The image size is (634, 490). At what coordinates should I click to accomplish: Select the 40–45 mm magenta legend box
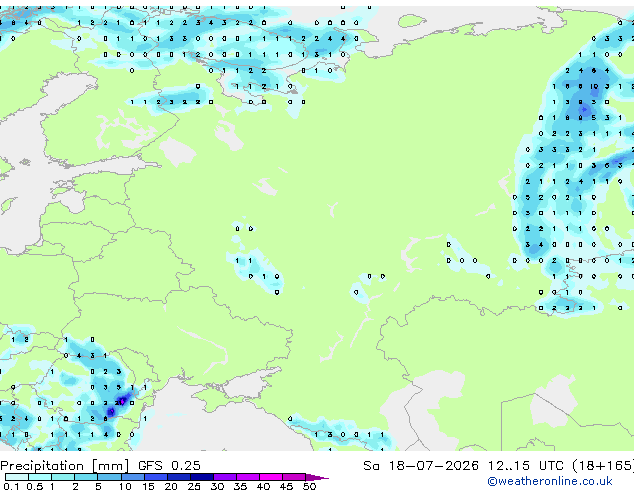271,477
